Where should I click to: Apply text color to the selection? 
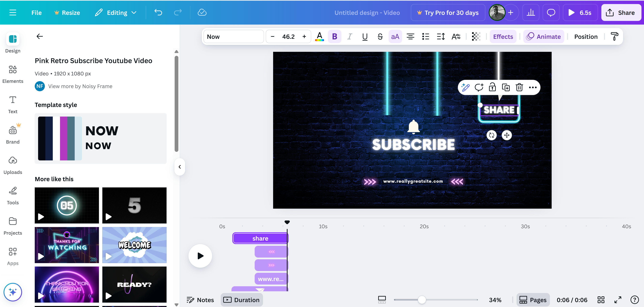click(319, 36)
